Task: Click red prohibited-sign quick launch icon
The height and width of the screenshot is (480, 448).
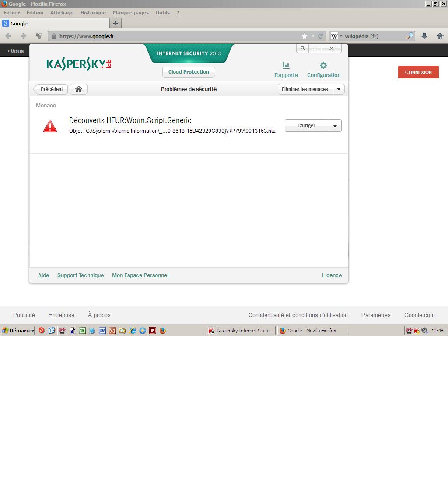Action: 42,330
